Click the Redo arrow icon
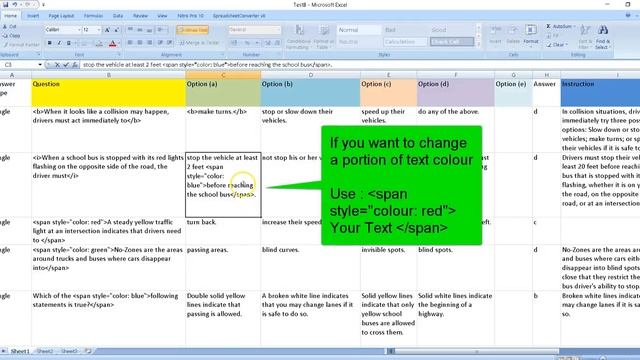The width and height of the screenshot is (640, 360). pos(28,4)
